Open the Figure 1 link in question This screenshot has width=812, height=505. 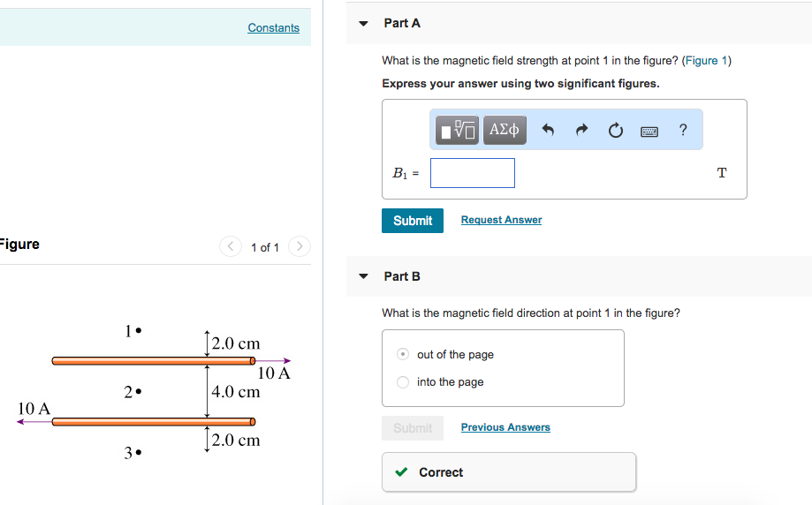(706, 61)
